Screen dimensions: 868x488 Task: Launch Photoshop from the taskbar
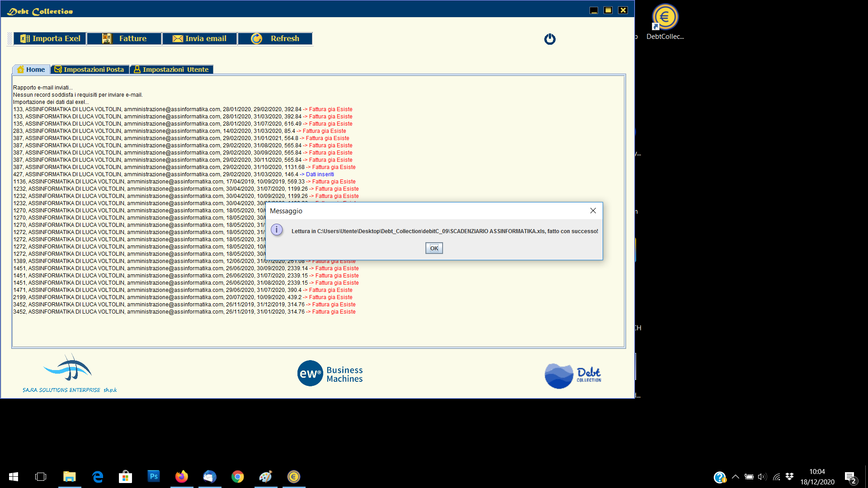coord(154,477)
